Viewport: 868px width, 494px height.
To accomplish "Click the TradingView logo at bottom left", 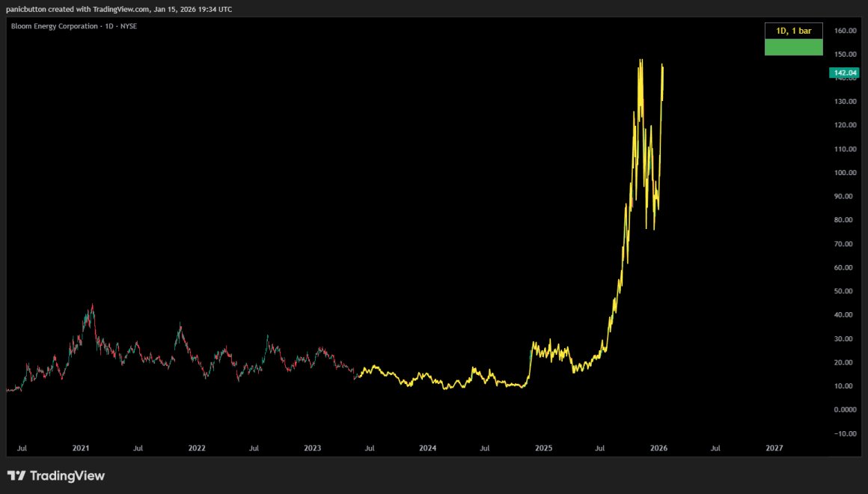I will coord(55,476).
